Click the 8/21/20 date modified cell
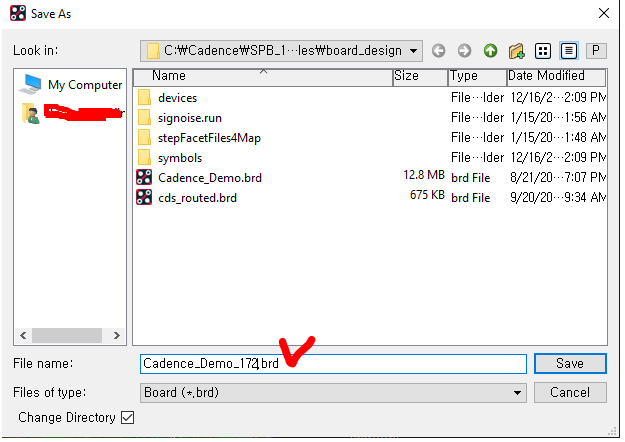625x442 pixels. pyautogui.click(x=558, y=177)
